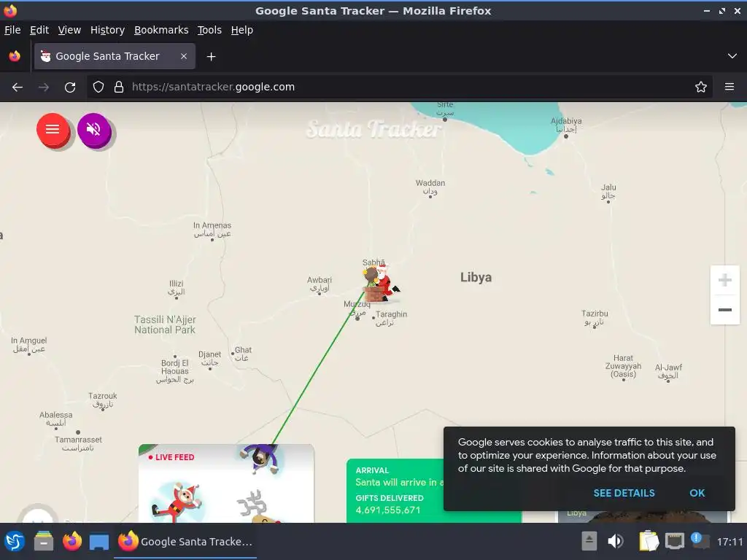Open SEE DETAILS in cookie notice
The width and height of the screenshot is (747, 560).
coord(624,493)
